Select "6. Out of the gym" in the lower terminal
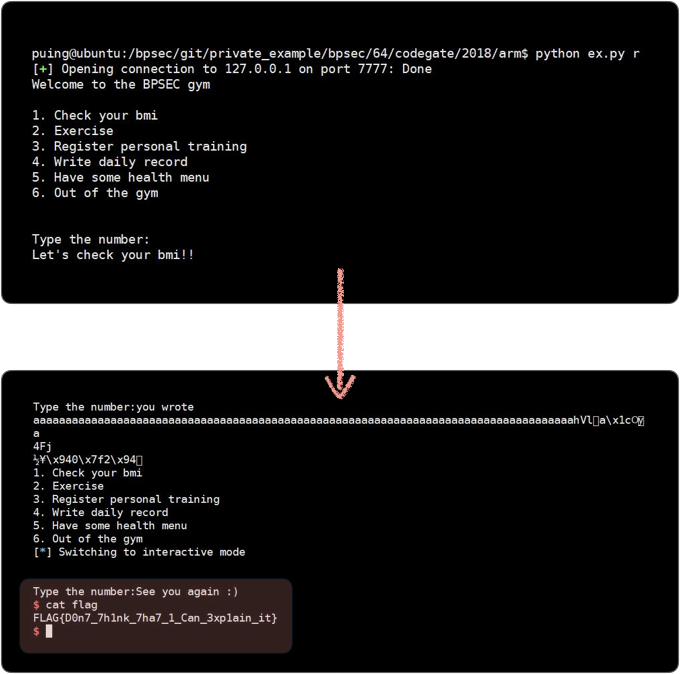This screenshot has width=680, height=674. coord(87,539)
